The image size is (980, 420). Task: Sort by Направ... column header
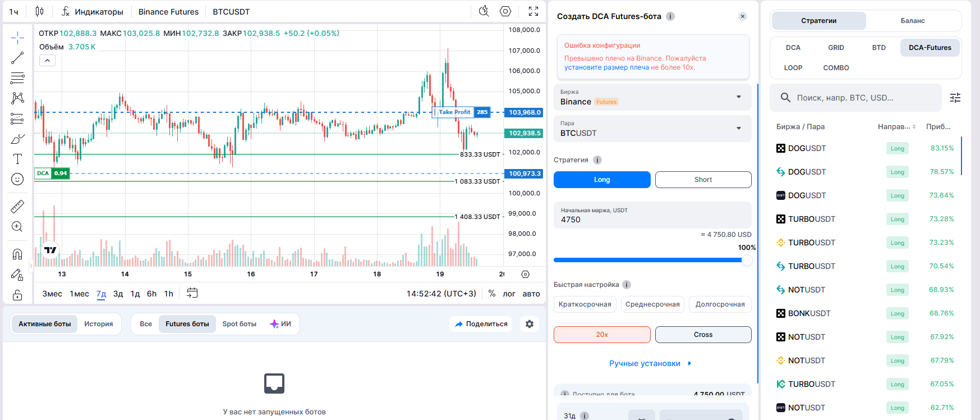point(896,127)
